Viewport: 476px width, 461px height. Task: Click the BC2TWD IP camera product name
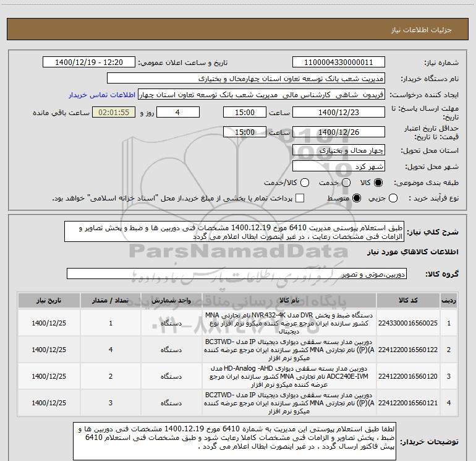coord(289,403)
